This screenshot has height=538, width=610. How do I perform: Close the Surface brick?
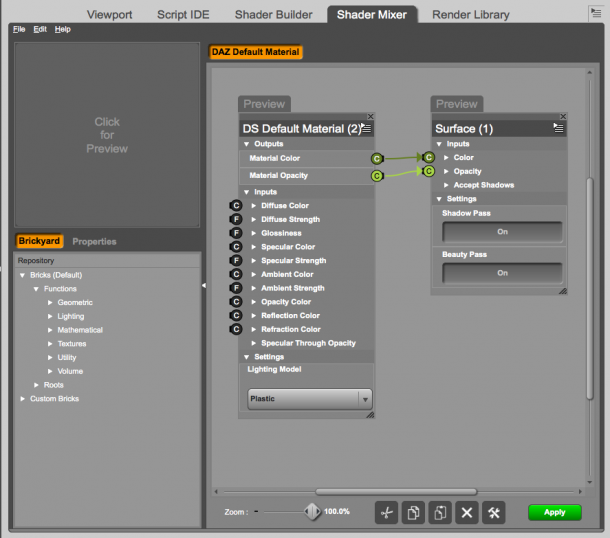pos(563,116)
